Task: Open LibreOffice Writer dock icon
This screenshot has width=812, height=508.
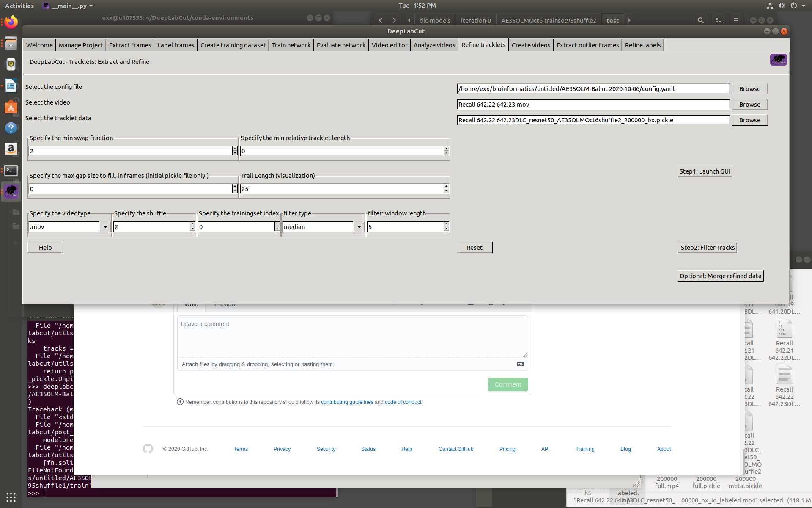Action: [x=11, y=86]
